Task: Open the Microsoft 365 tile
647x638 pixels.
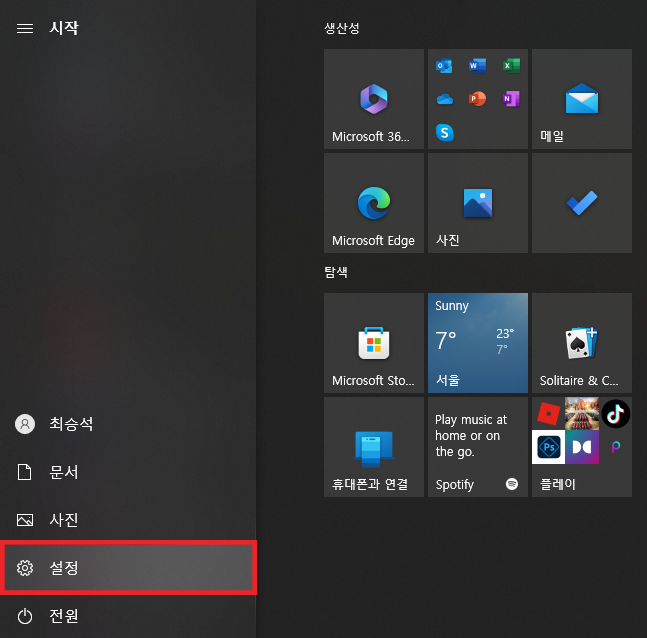Action: [x=373, y=99]
